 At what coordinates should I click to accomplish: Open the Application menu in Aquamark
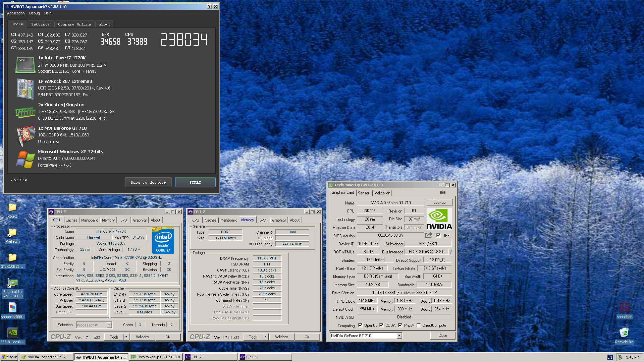[16, 13]
